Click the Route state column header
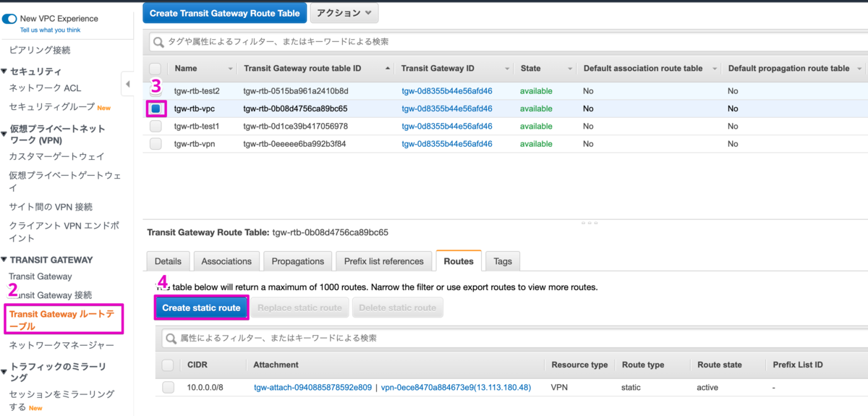Viewport: 868px width, 416px height. (x=719, y=365)
